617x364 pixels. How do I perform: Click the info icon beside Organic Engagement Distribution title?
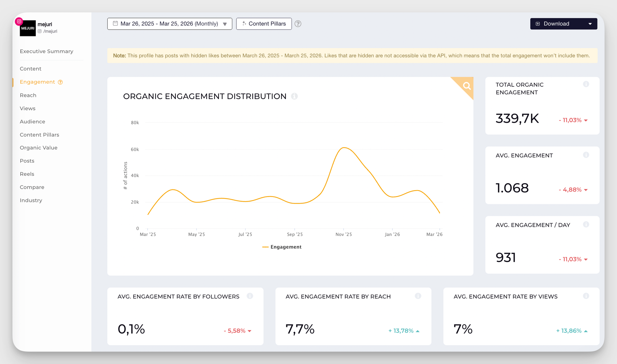(x=295, y=96)
